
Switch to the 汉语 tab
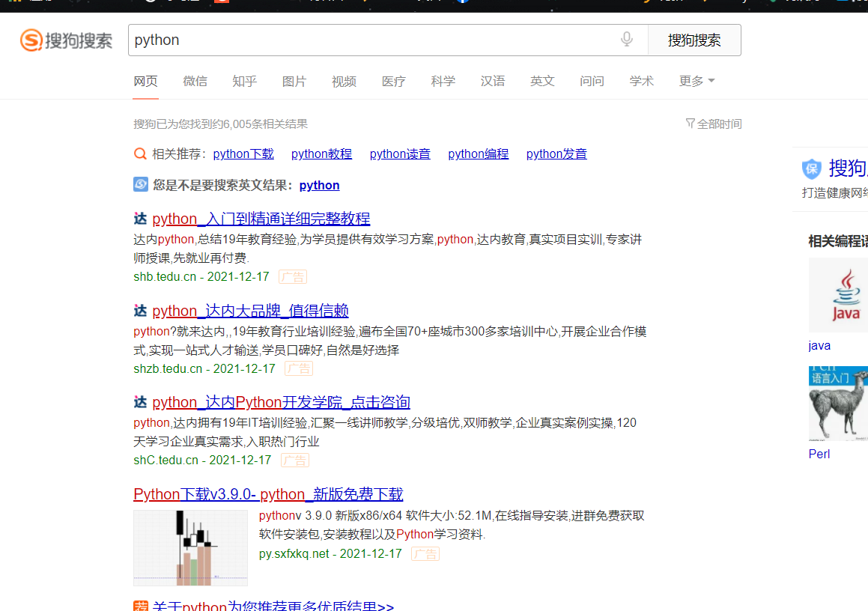pos(493,82)
